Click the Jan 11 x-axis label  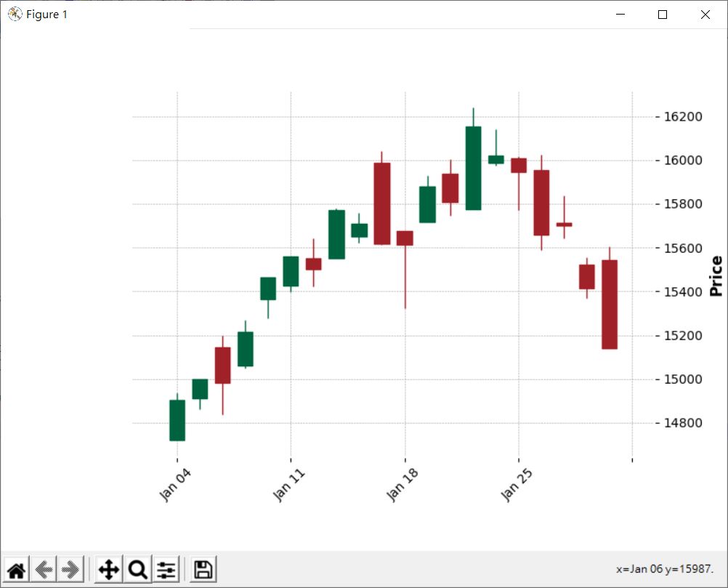point(288,485)
